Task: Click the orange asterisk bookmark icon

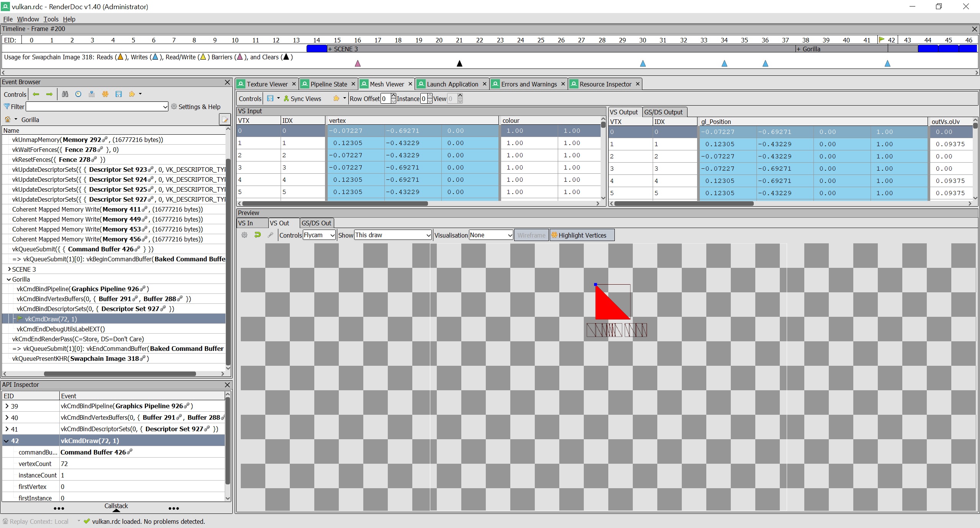Action: tap(105, 94)
